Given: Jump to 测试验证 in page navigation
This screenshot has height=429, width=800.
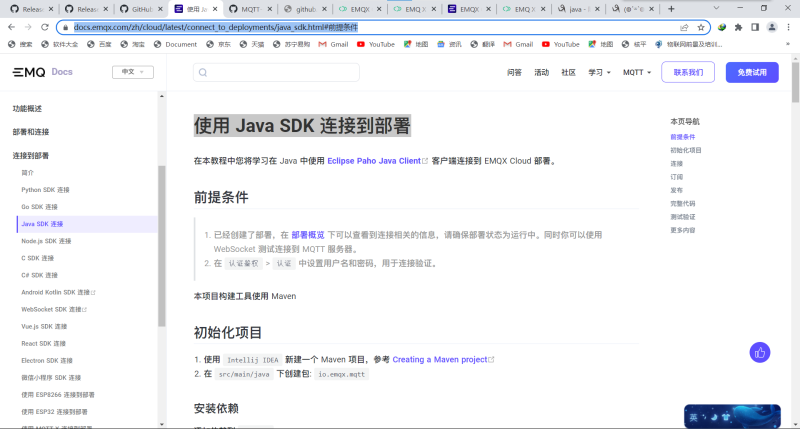Looking at the screenshot, I should [x=682, y=217].
